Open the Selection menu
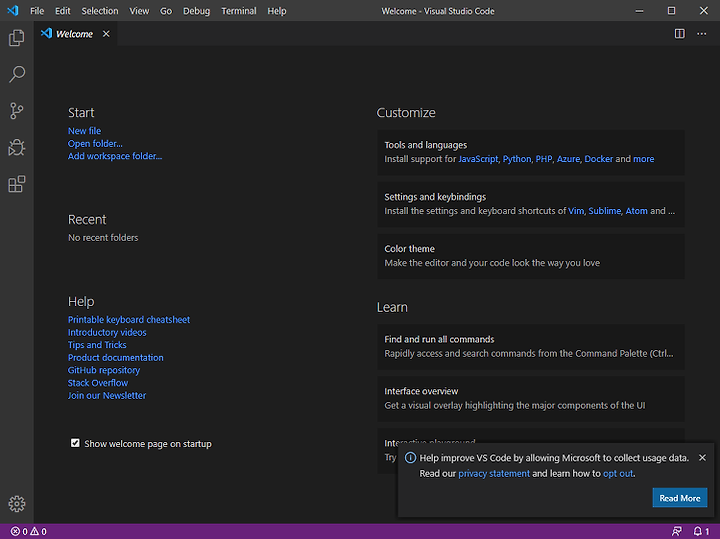Viewport: 720px width, 539px height. click(100, 11)
